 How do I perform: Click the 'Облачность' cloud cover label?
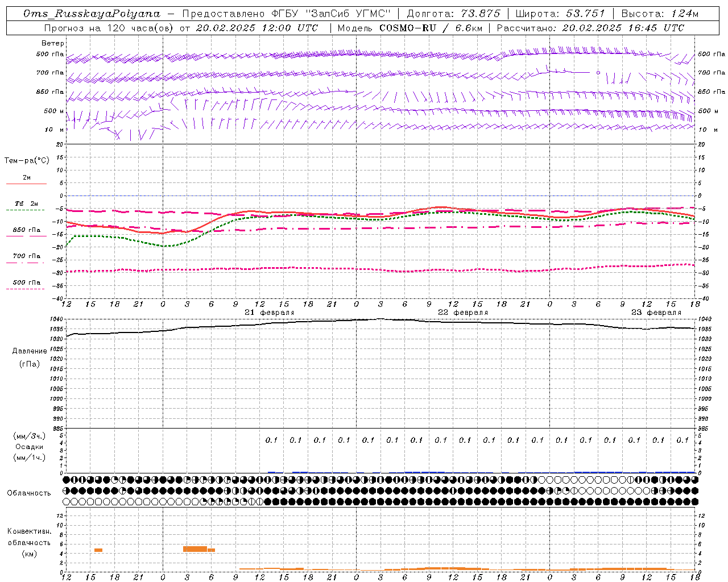[x=29, y=493]
